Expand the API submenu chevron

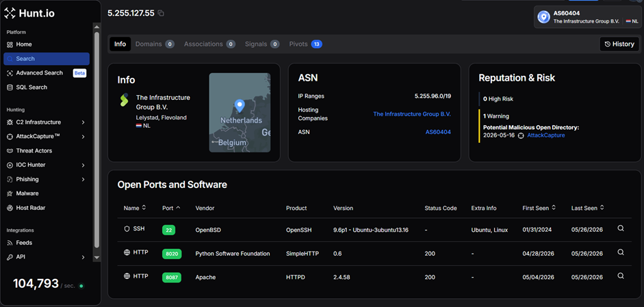[x=83, y=257]
